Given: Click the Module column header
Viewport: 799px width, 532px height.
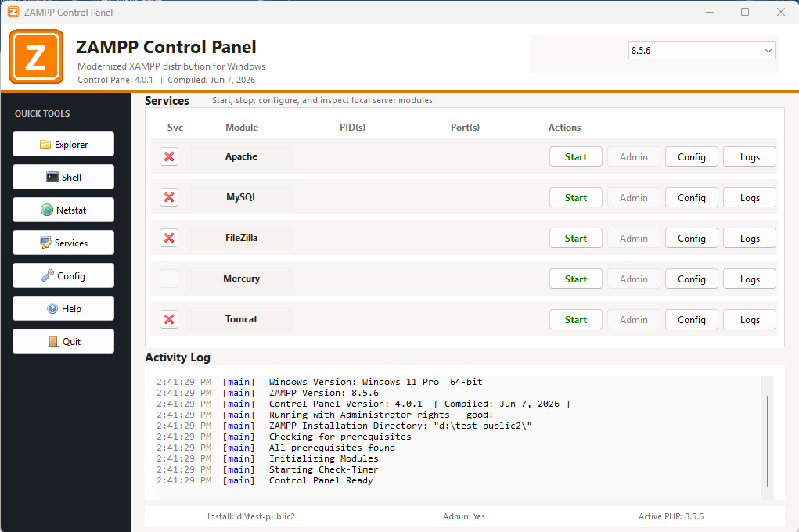Looking at the screenshot, I should click(242, 128).
